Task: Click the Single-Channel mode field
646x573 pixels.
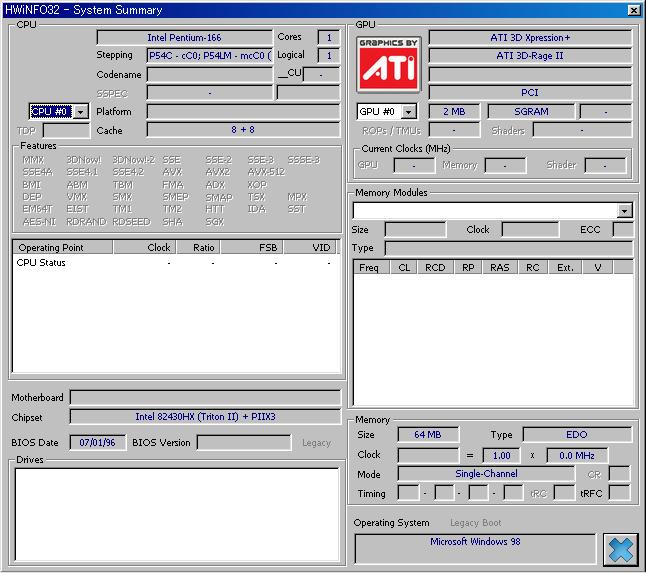Action: [x=486, y=474]
